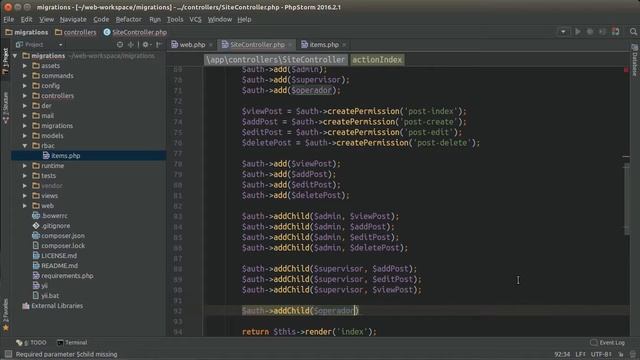Close the web.php editor tab
The image size is (640, 360).
point(211,45)
